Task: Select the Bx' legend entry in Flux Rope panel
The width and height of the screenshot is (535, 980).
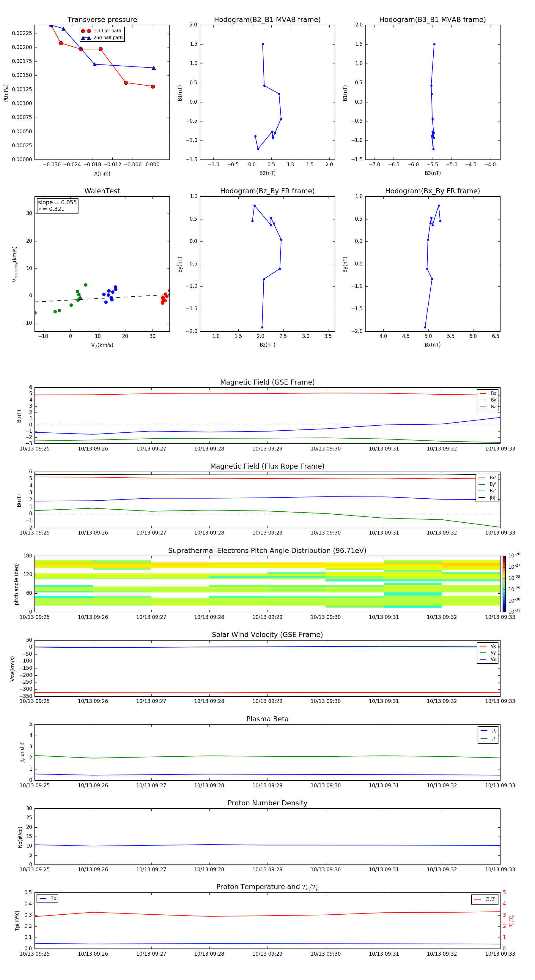Action: tap(487, 478)
